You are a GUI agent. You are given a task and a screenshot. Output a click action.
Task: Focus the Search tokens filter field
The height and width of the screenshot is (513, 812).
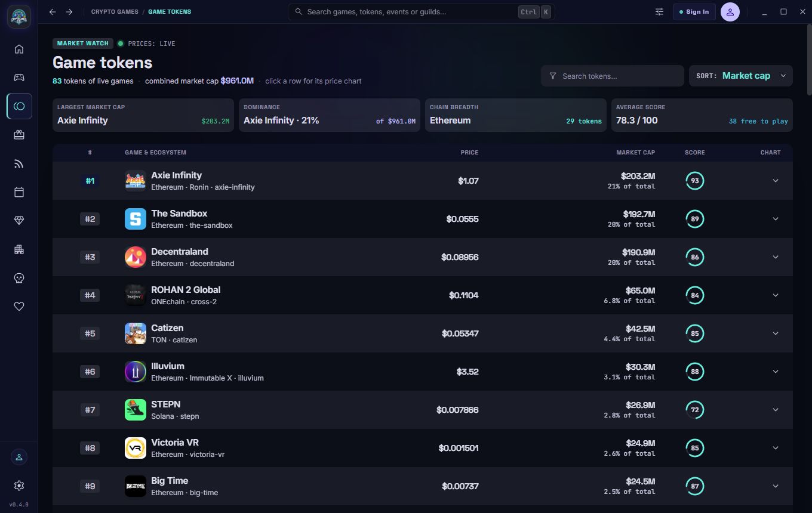[x=613, y=76]
